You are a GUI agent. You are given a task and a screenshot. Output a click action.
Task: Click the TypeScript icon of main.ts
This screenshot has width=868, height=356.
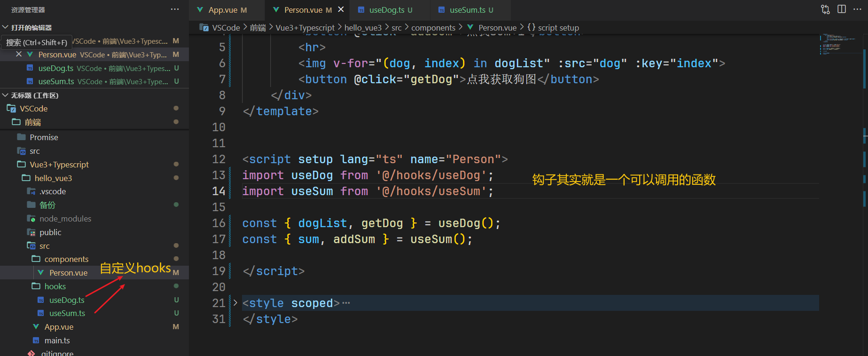pos(36,340)
